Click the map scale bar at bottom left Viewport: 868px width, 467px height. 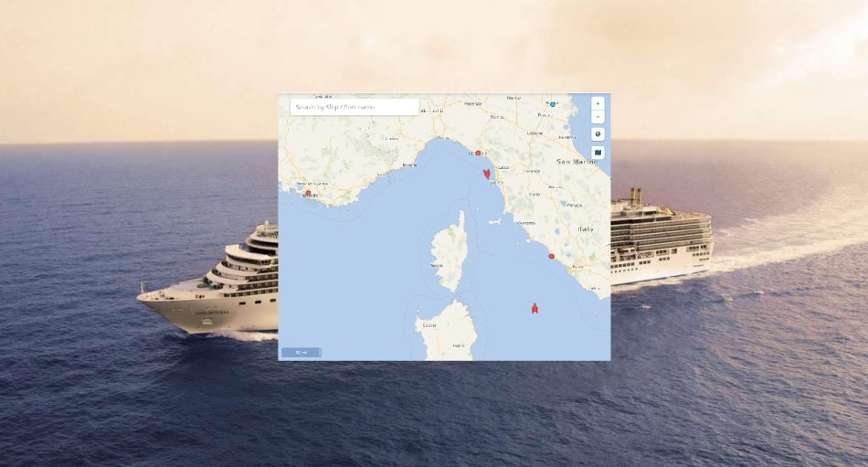pyautogui.click(x=302, y=353)
